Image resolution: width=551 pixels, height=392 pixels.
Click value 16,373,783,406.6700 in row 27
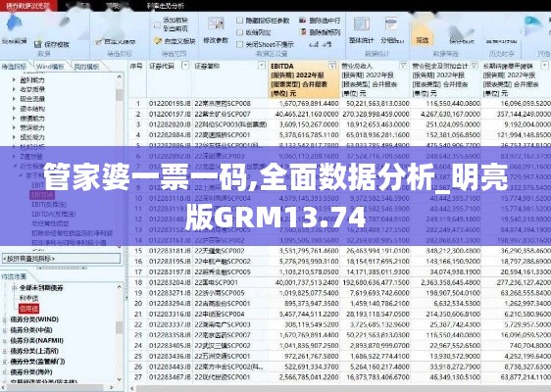click(x=377, y=377)
